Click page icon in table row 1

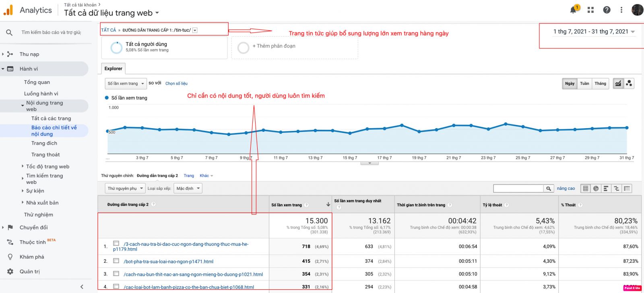116,243
